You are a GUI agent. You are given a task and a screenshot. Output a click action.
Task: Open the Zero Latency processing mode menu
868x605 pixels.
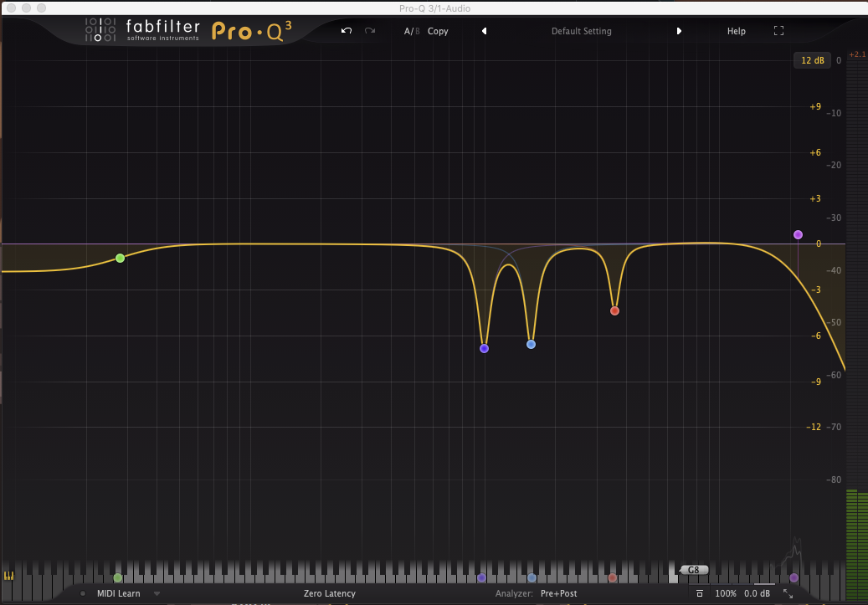(x=329, y=593)
